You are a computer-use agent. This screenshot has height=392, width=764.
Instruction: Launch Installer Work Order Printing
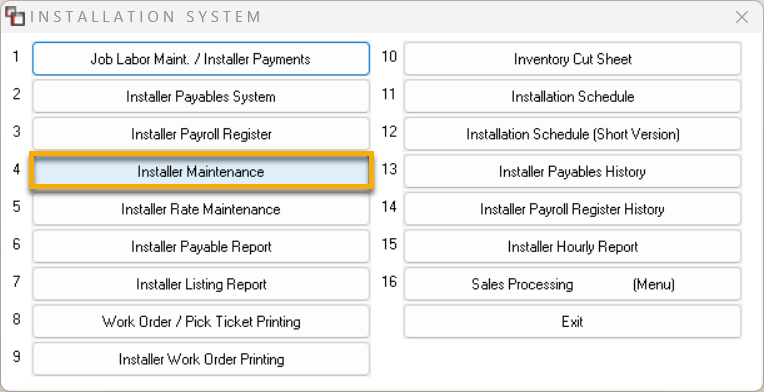(201, 359)
